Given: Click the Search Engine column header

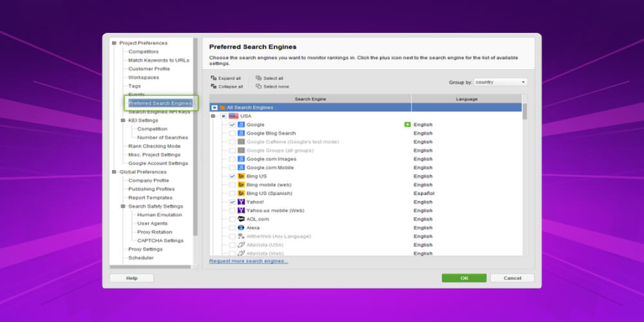Looking at the screenshot, I should pyautogui.click(x=310, y=99).
